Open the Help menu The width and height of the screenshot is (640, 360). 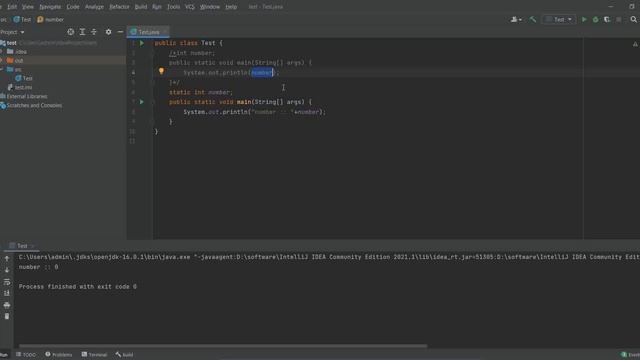point(231,7)
